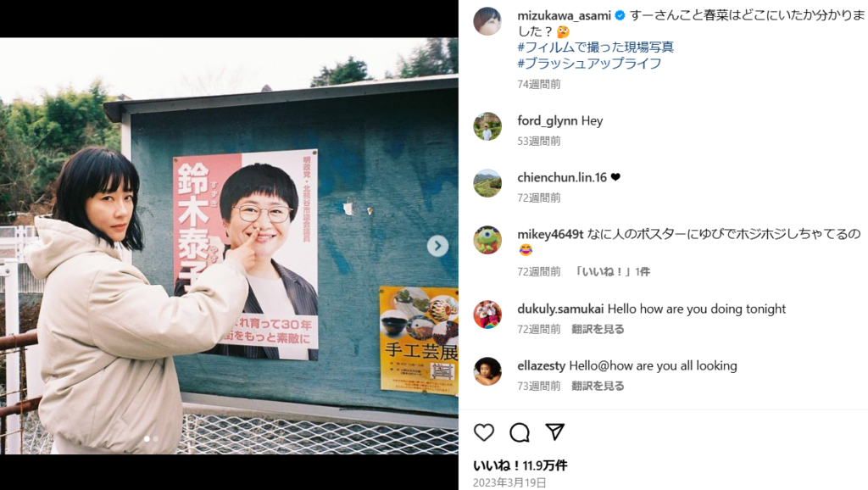View likes on mikey4649t's comment

pos(612,272)
